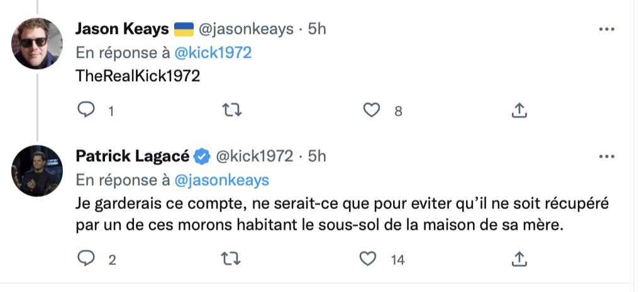Click the @jasonkeays handle beside Jason Keays
Viewport: 644px width, 292px height.
click(246, 29)
